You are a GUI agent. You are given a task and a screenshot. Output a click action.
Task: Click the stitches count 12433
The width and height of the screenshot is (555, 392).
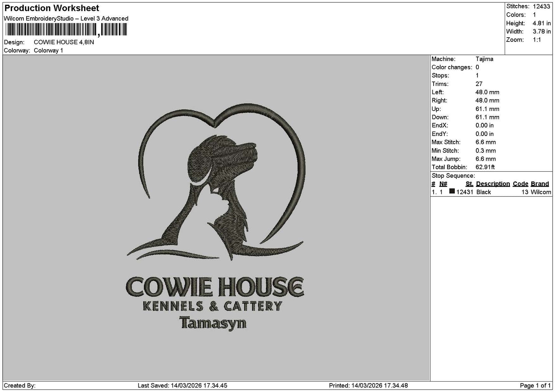(x=542, y=7)
